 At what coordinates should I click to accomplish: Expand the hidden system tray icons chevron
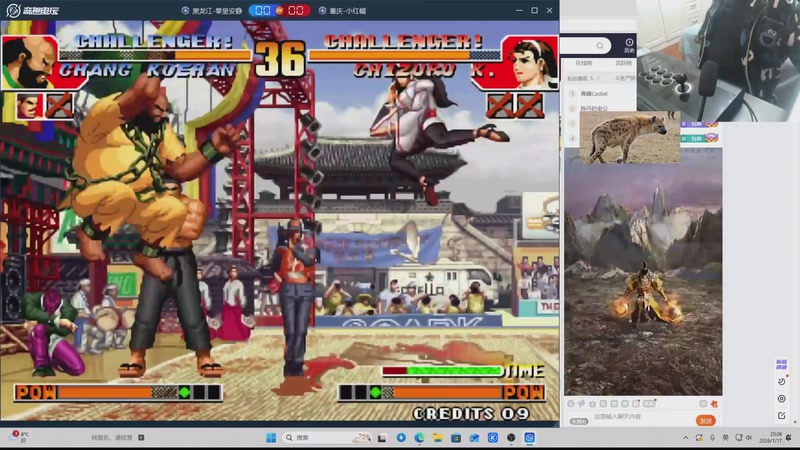point(686,438)
